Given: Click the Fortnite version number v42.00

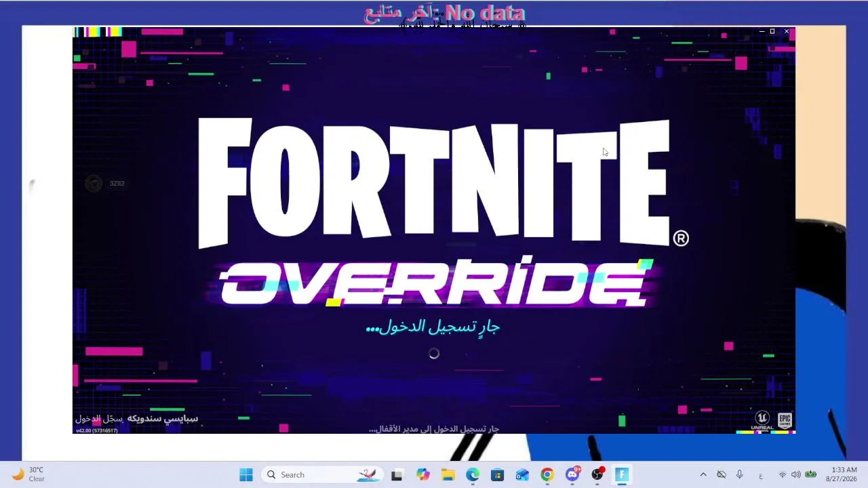Looking at the screenshot, I should (x=96, y=430).
